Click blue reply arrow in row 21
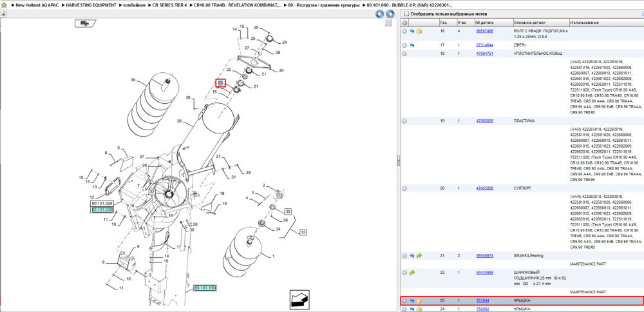Image resolution: width=644 pixels, height=312 pixels. (412, 256)
